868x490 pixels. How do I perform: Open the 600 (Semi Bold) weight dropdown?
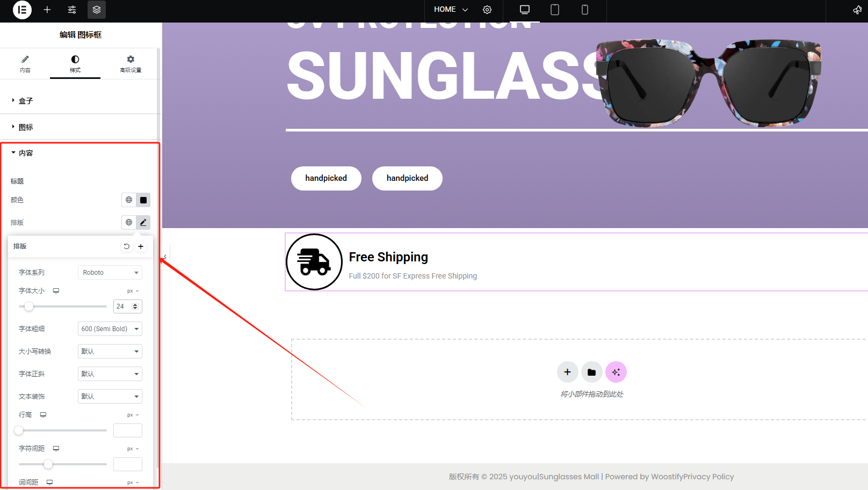tap(110, 329)
